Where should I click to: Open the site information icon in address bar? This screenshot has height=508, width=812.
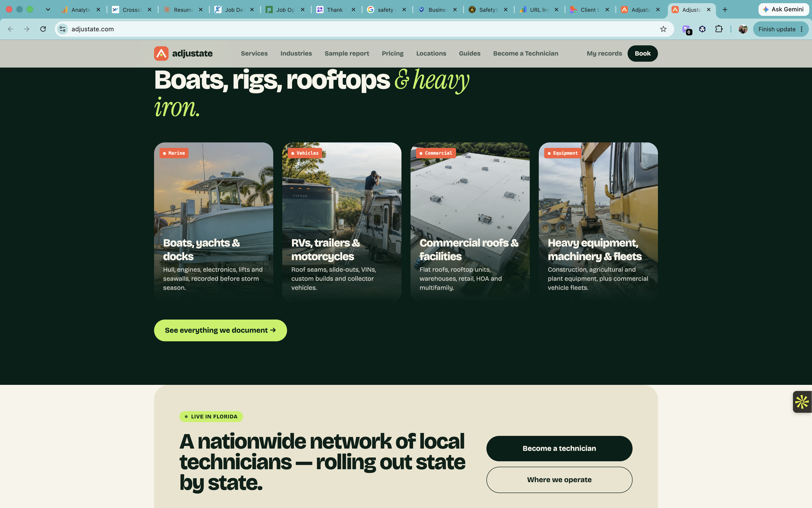(x=63, y=29)
